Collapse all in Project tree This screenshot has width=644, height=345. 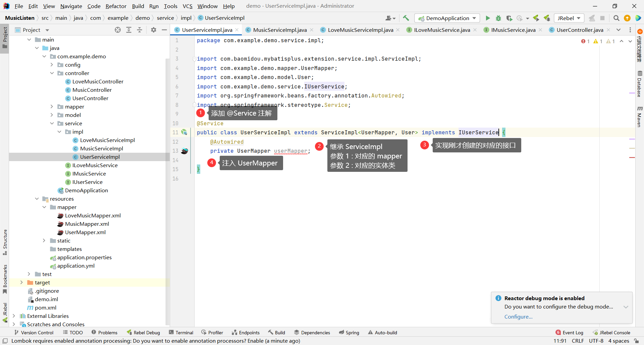pos(140,30)
